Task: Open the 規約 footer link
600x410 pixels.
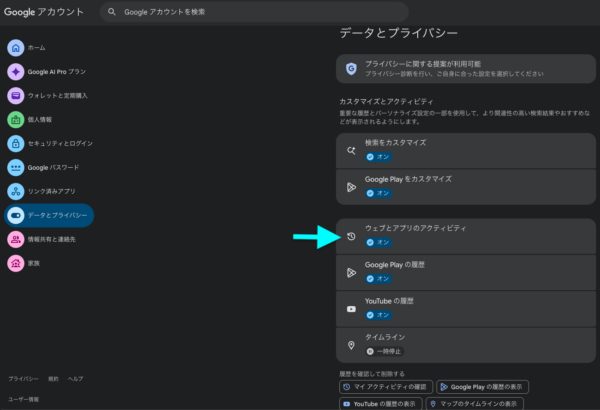Action: click(53, 379)
